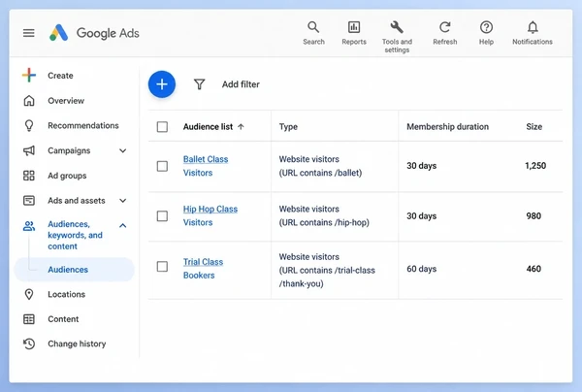
Task: Click the colorful Create plus icon
Action: tap(29, 75)
